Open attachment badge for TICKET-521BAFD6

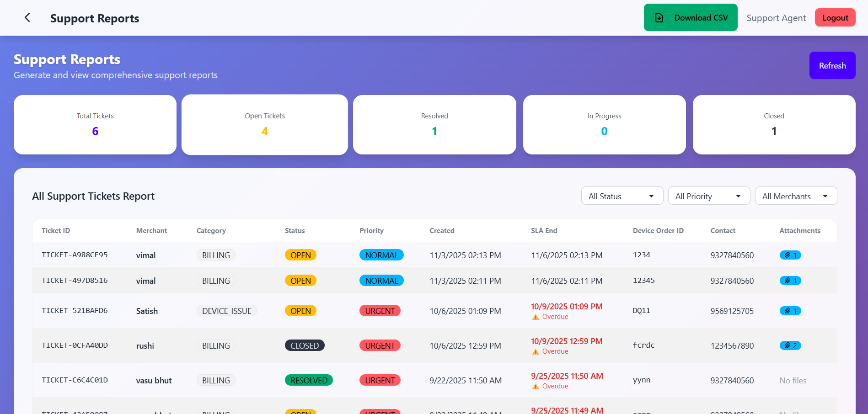click(790, 311)
